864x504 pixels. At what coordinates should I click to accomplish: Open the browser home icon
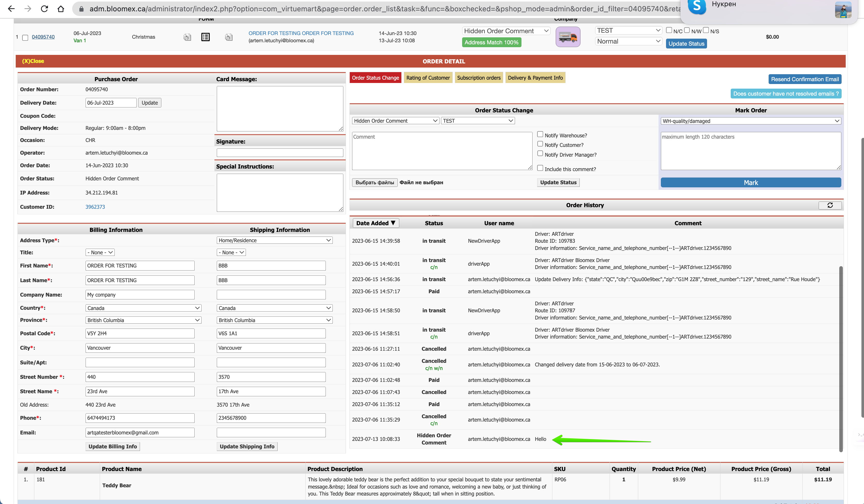pos(61,9)
